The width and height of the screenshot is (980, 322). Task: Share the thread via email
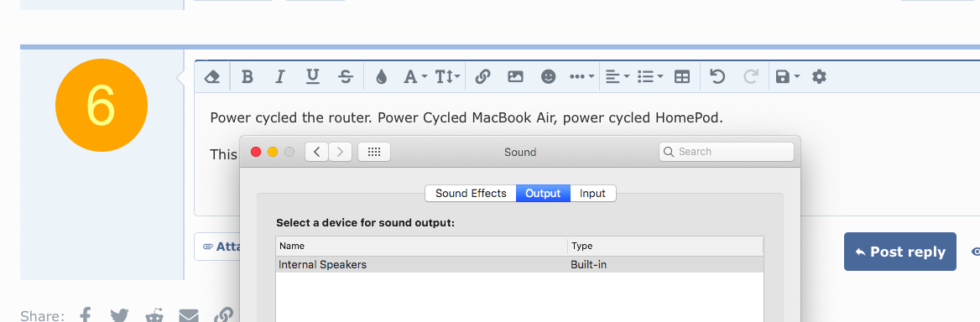(188, 316)
